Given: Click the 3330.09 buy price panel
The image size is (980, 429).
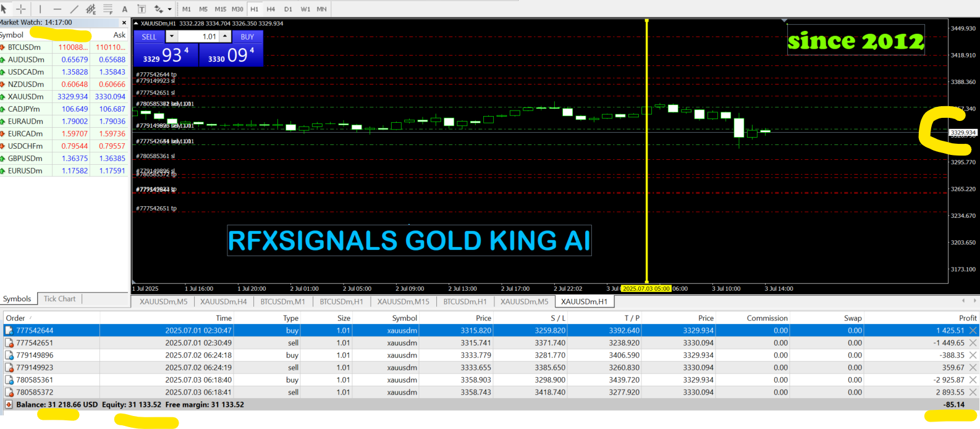Looking at the screenshot, I should 231,55.
